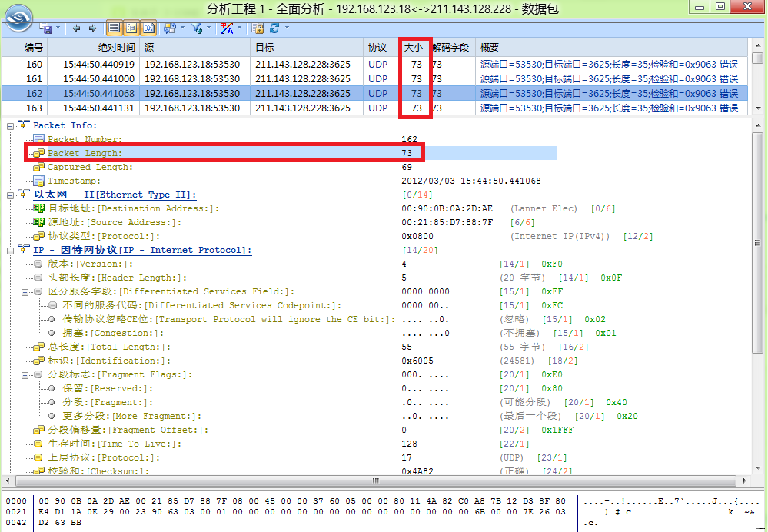Collapse the Differentiated Services Field node

(25, 291)
